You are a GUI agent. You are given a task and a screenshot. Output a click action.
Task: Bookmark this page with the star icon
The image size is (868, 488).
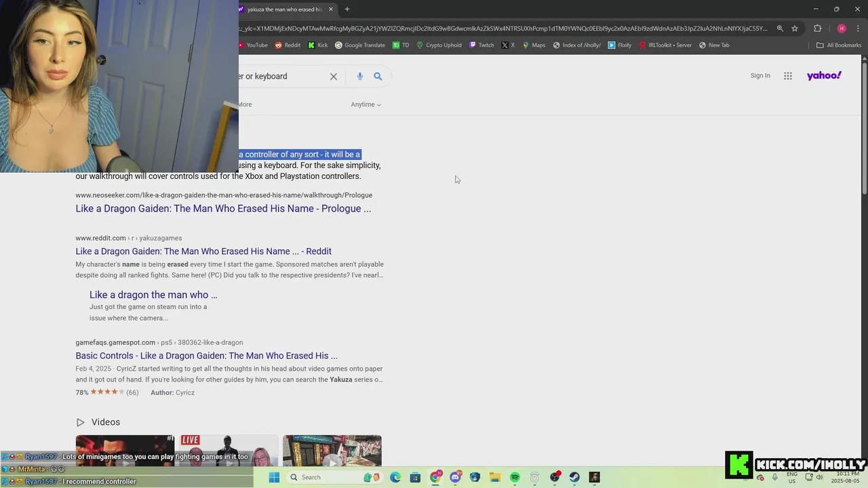click(x=795, y=28)
